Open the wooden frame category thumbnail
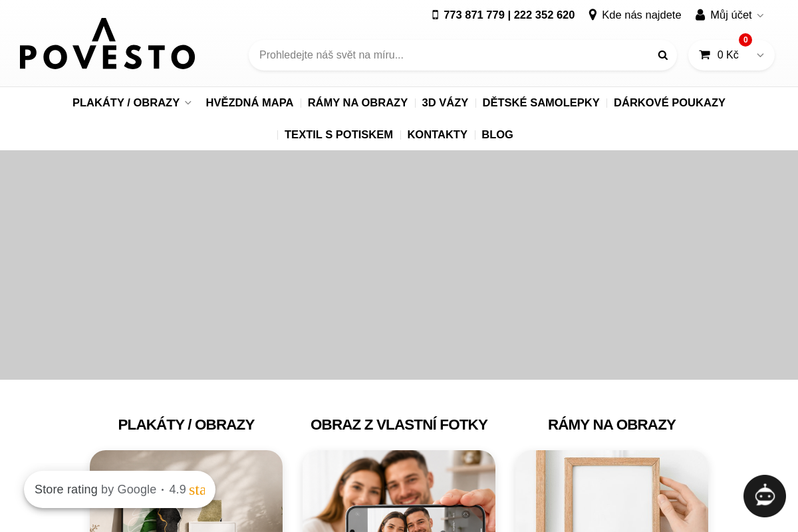798x532 pixels. 612,491
